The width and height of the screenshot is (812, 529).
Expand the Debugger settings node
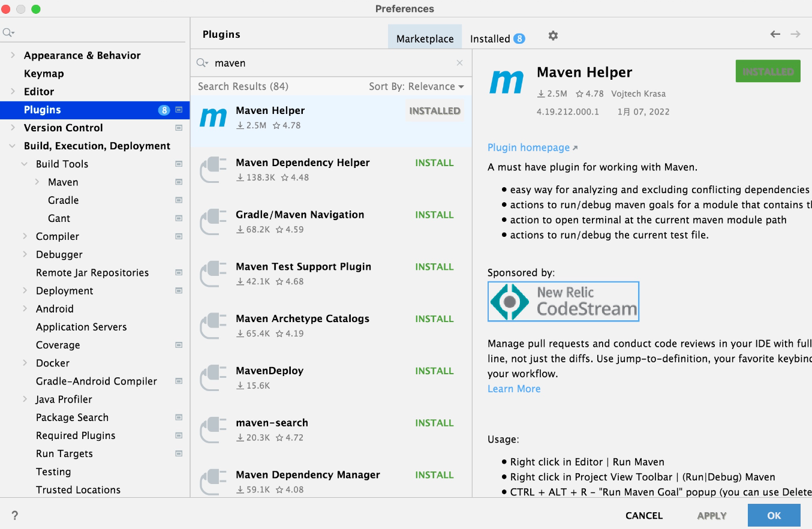[x=25, y=254]
